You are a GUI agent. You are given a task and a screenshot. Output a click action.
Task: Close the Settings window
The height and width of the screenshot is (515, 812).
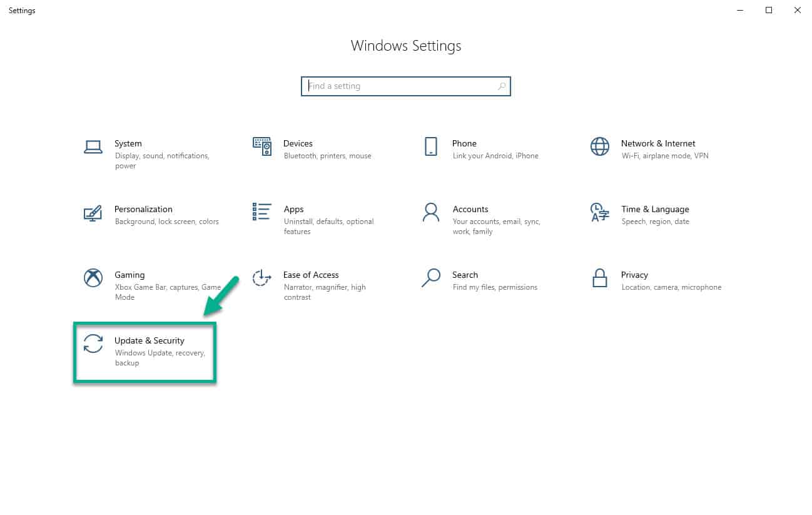coord(797,10)
